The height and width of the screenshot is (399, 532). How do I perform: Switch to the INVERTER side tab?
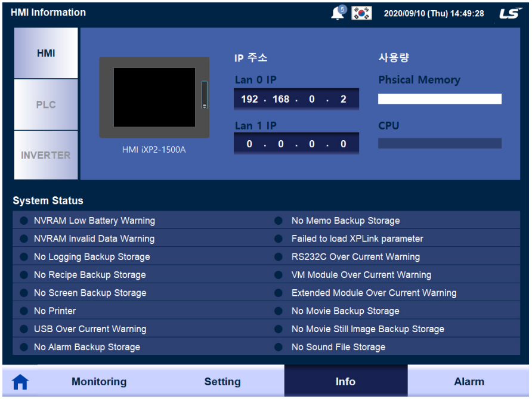point(46,155)
